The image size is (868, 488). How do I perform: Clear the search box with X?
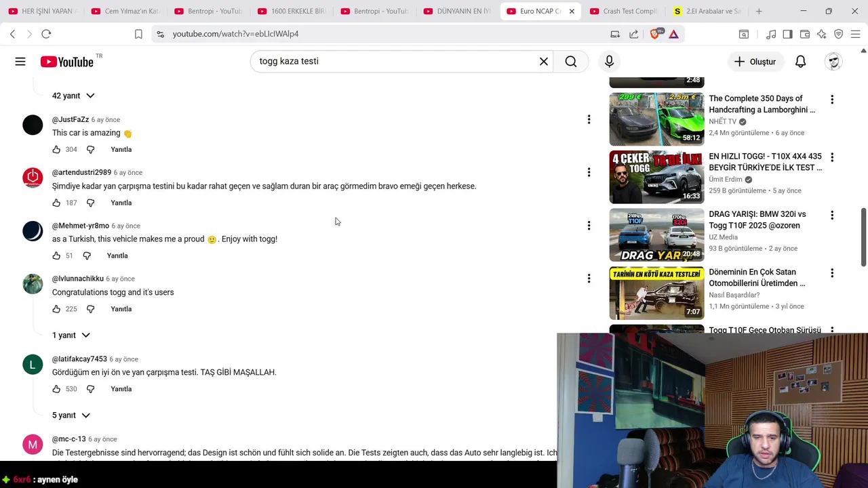[x=543, y=62]
